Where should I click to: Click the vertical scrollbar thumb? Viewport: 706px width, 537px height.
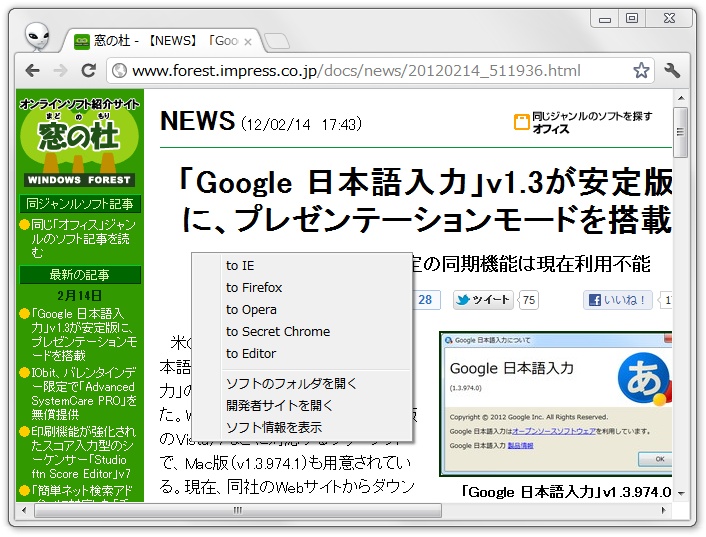(681, 132)
